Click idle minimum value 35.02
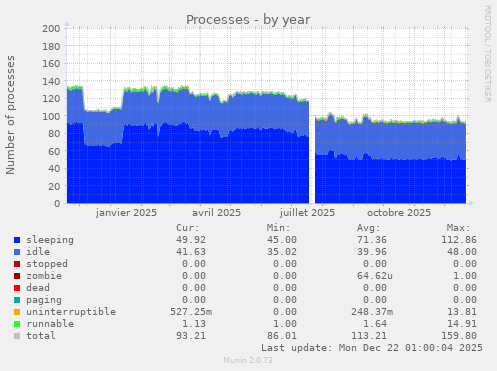This screenshot has width=497, height=371. [x=282, y=252]
